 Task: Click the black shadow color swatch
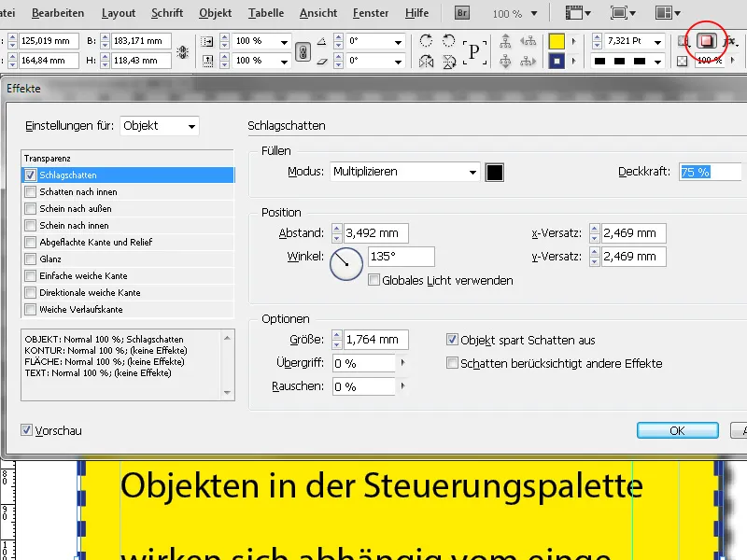(495, 172)
